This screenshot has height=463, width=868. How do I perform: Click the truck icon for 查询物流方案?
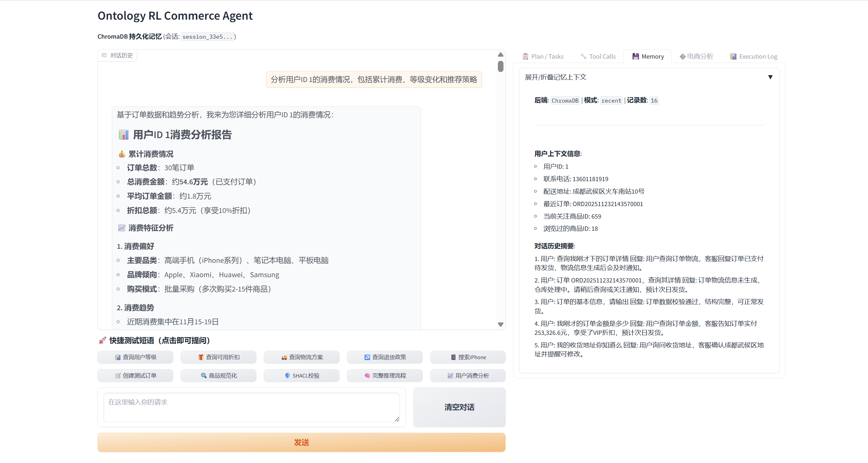284,357
